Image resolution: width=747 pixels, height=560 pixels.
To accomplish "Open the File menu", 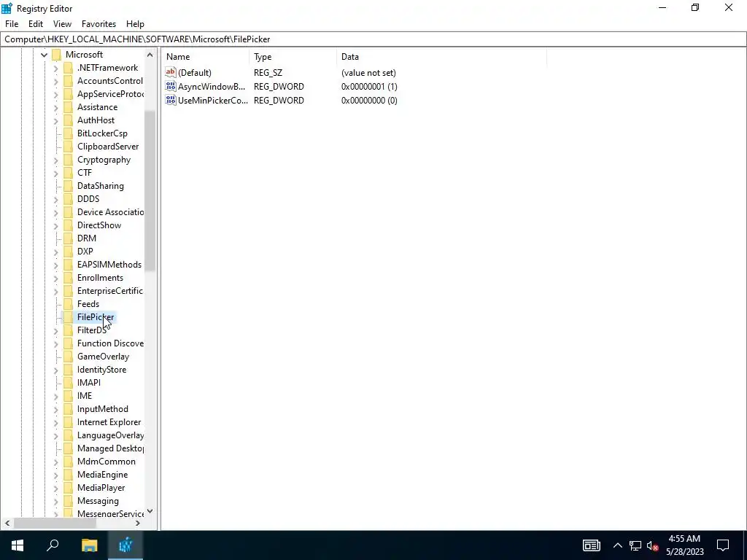I will coord(12,24).
